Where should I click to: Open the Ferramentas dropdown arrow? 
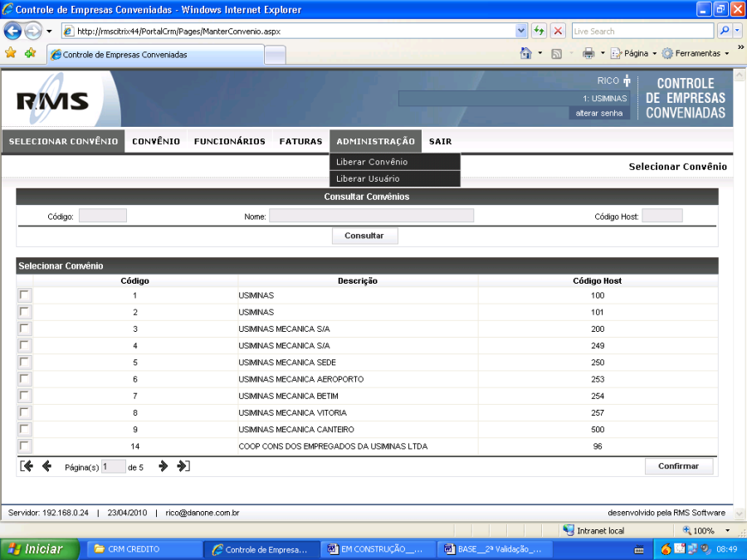(727, 53)
